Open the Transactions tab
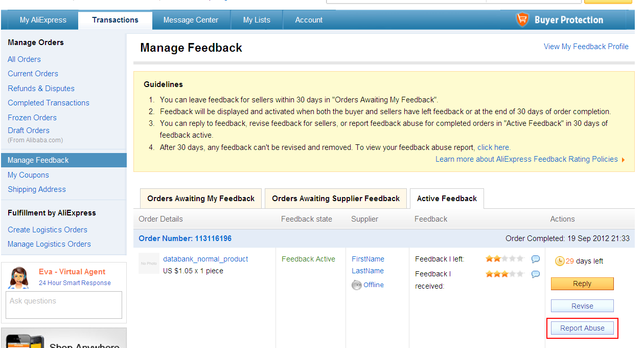The height and width of the screenshot is (348, 644). coord(115,20)
